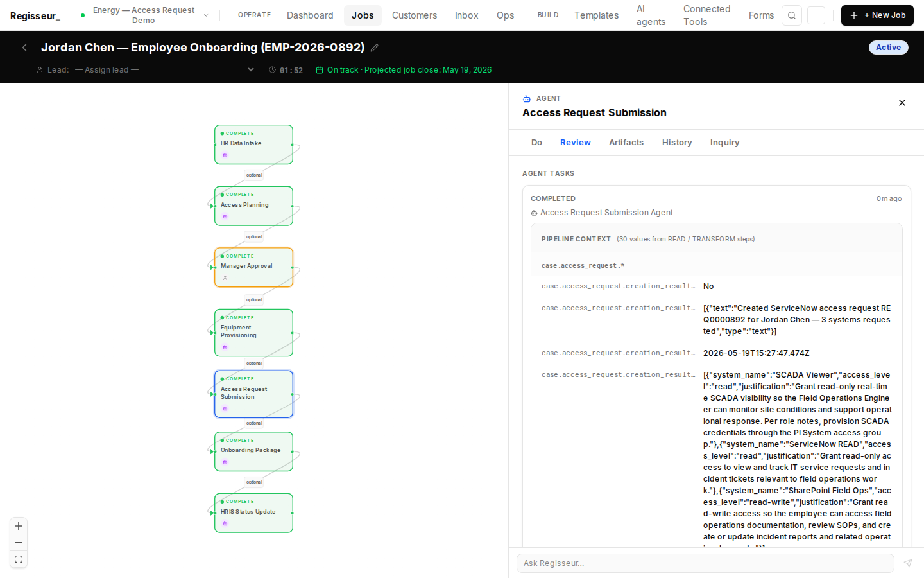The image size is (924, 578).
Task: Click the optional label below Manager Approval
Action: click(254, 300)
